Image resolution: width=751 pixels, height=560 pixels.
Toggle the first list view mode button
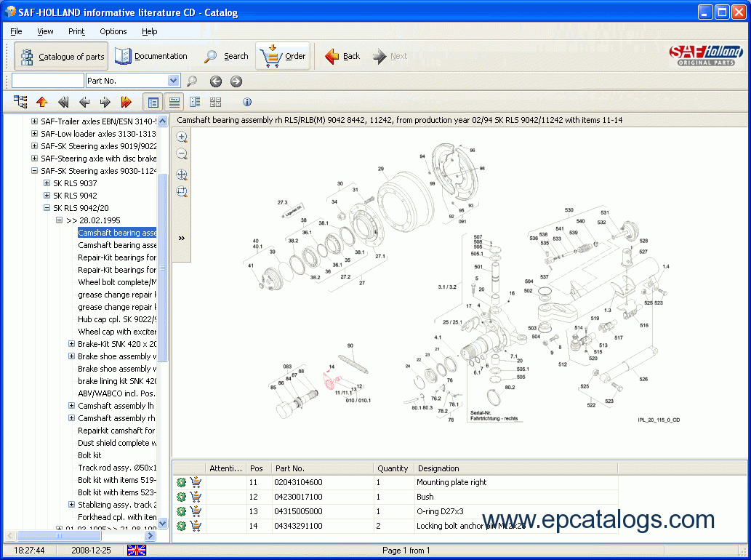[x=153, y=102]
